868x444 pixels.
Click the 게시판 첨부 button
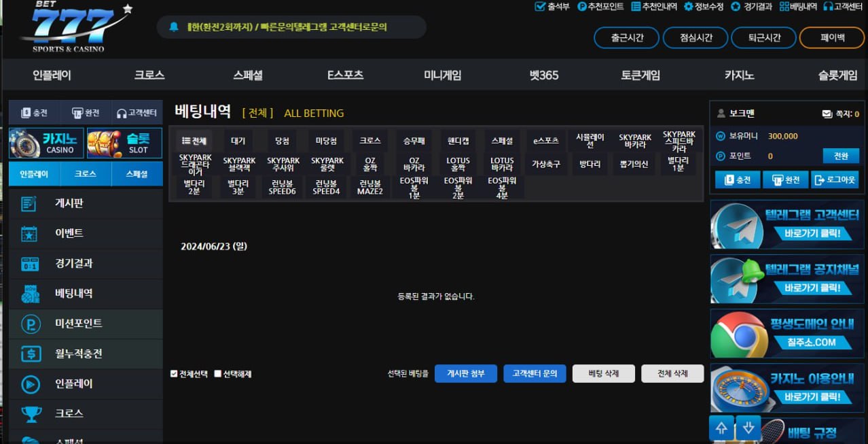(465, 373)
